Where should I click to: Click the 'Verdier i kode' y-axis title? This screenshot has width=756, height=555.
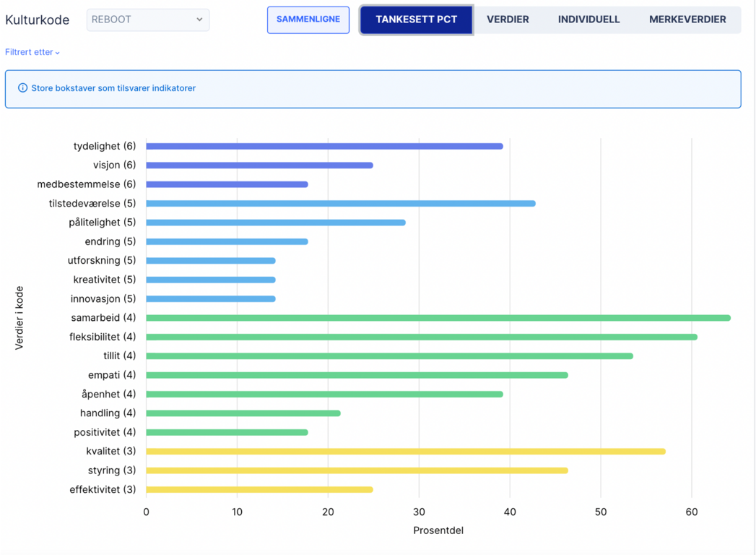19,317
